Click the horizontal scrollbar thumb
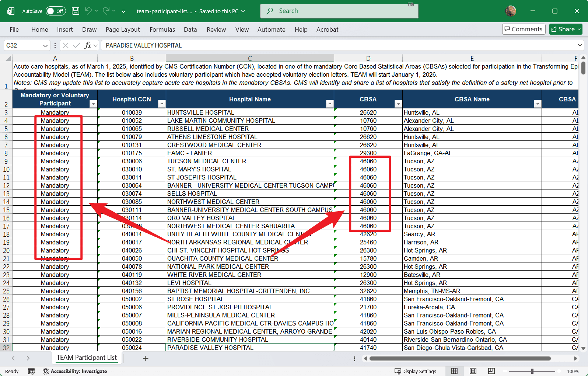 [x=460, y=358]
